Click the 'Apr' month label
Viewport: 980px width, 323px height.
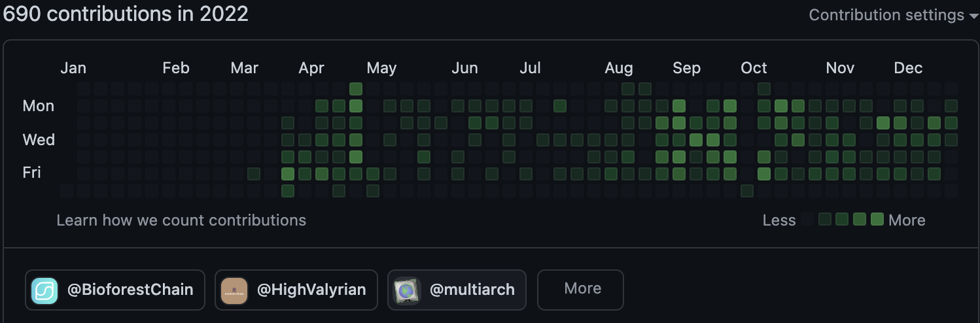coord(311,68)
